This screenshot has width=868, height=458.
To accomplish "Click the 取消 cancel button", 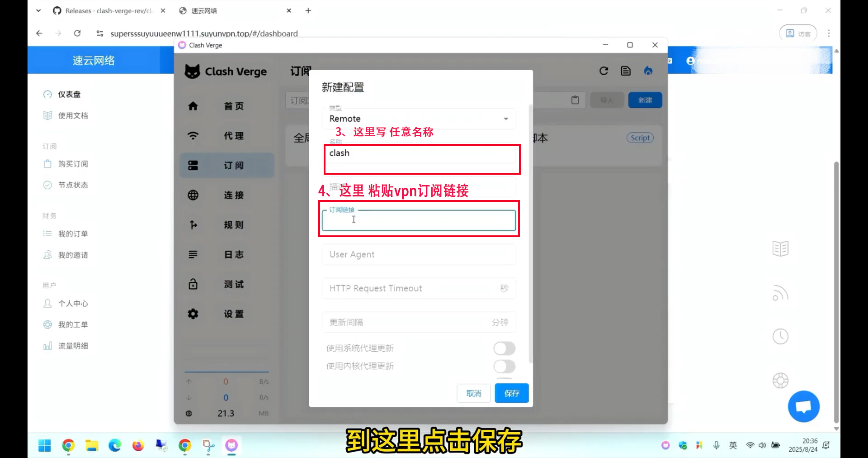I will coord(473,393).
